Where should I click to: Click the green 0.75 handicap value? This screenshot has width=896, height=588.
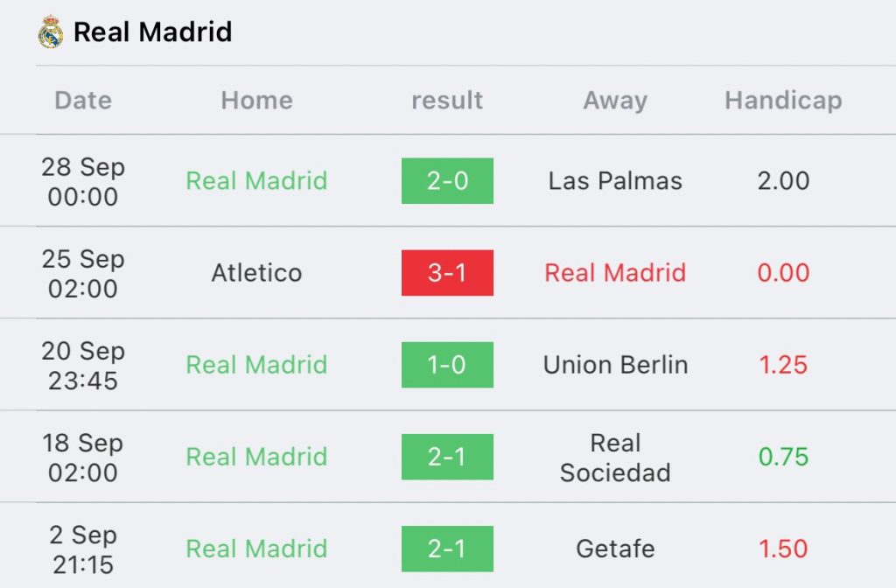(783, 457)
